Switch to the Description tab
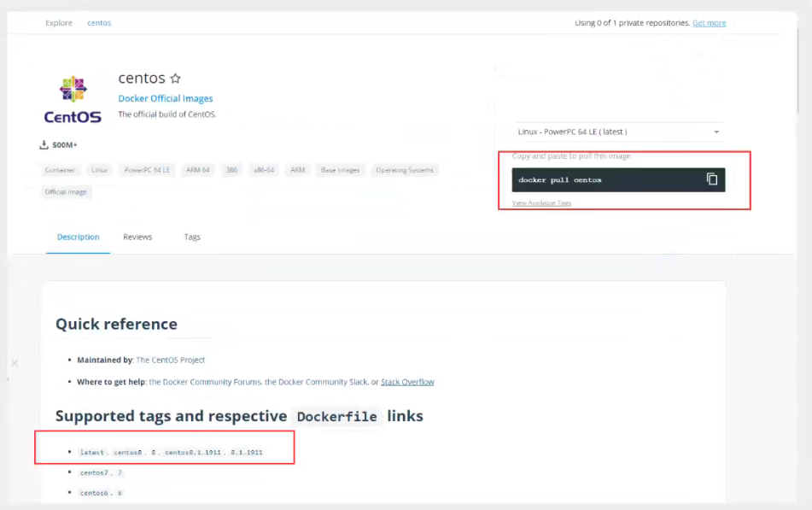 click(x=79, y=237)
